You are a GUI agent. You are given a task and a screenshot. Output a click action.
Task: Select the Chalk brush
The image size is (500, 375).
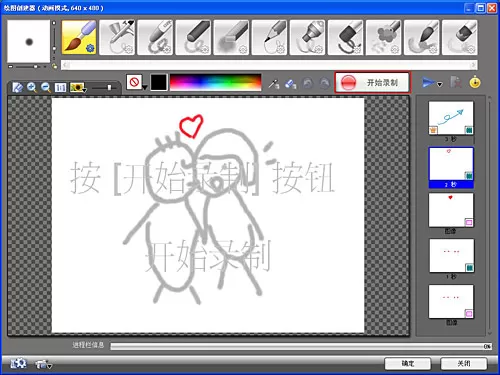(231, 37)
